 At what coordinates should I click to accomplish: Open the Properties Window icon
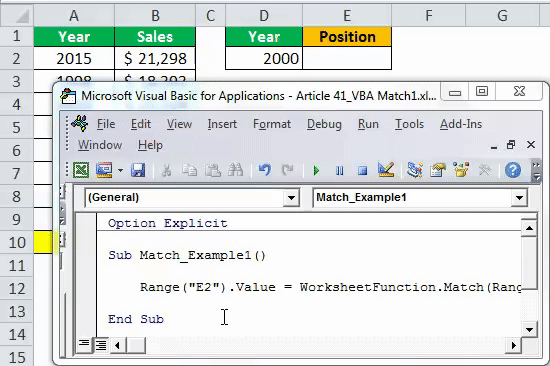click(438, 171)
